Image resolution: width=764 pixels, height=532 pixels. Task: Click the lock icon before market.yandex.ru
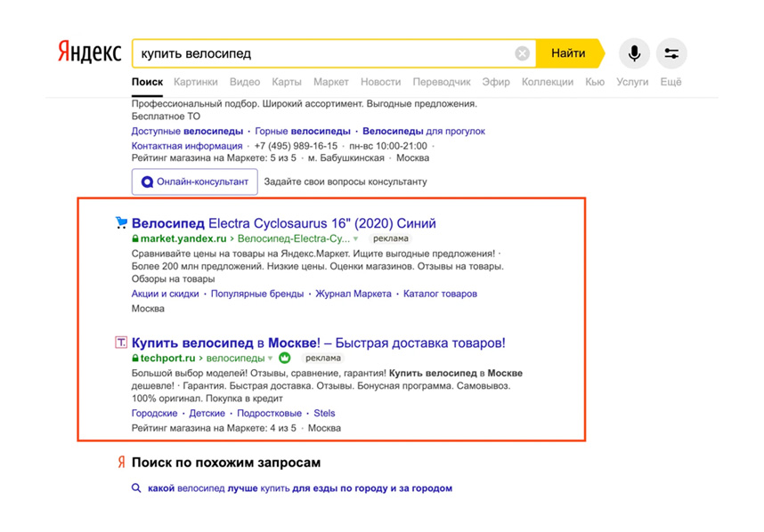tap(135, 238)
